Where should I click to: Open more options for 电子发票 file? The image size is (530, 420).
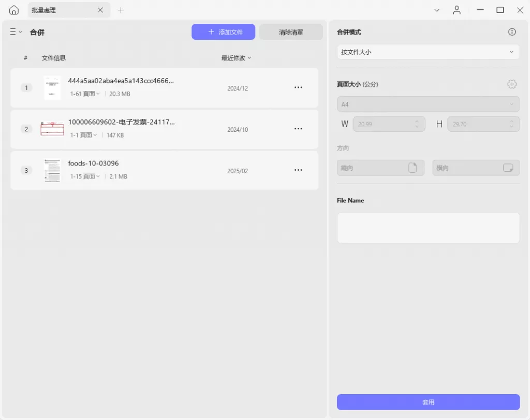tap(298, 129)
